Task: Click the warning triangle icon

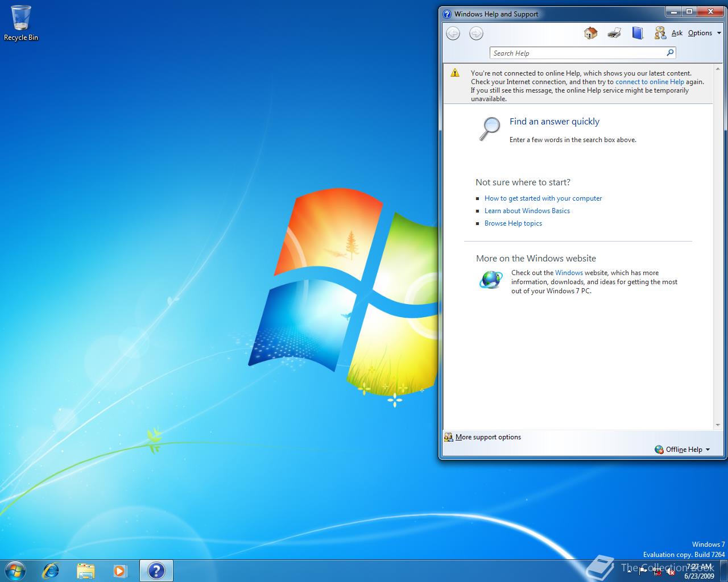Action: (x=454, y=73)
